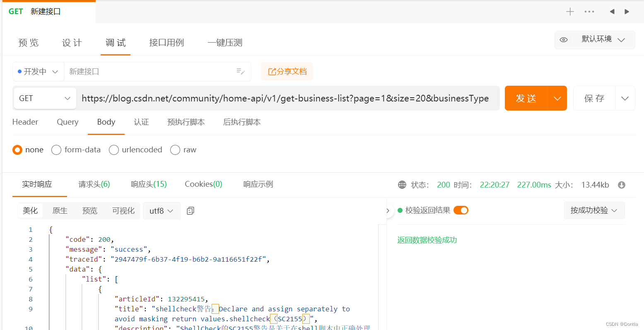Screen dimensions: 644x330
Task: Go to previous tab with left arrow
Action: click(612, 12)
